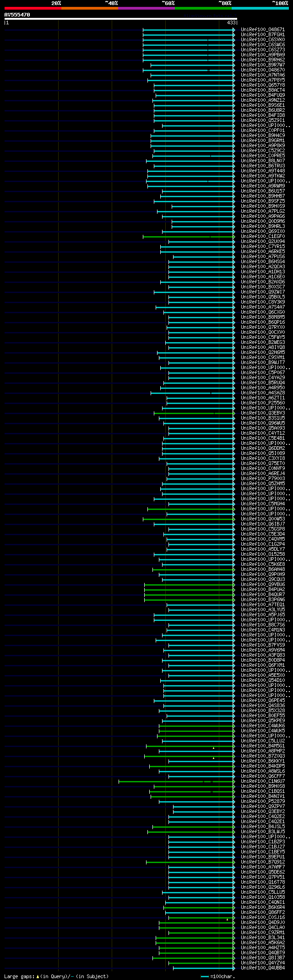293x980 pixels.
Task: Select hit label UniRef100_B6KKY1
Action: point(263,761)
